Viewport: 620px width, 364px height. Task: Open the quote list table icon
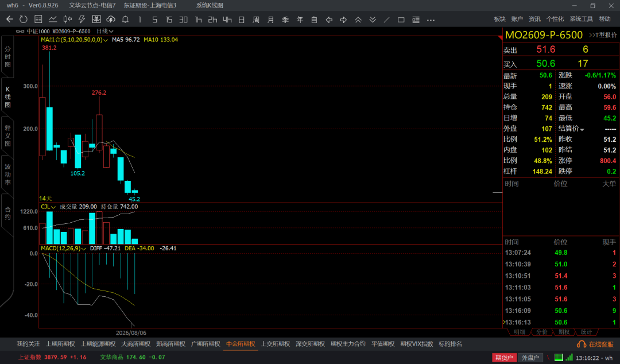(x=38, y=20)
